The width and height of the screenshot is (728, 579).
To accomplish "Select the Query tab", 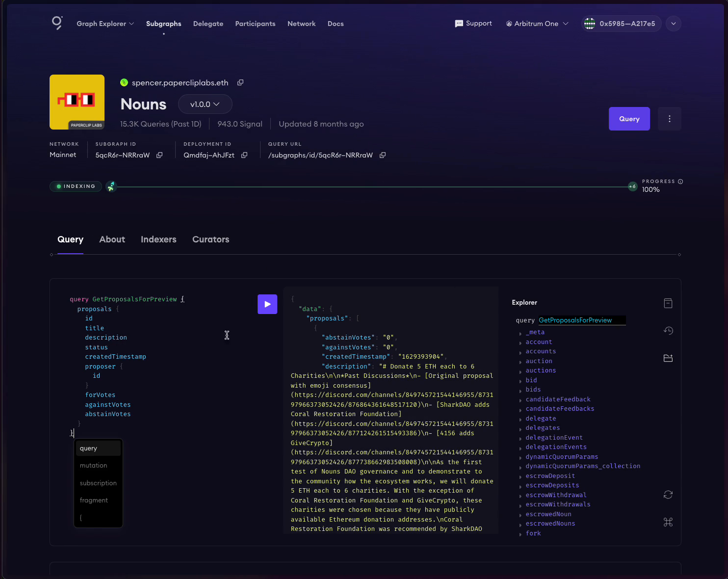I will 70,239.
